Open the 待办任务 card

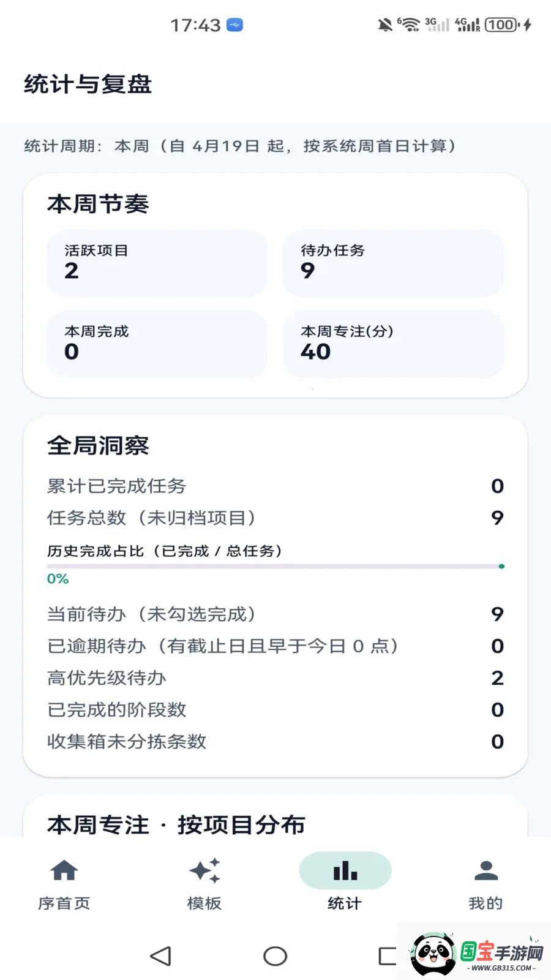tap(394, 263)
